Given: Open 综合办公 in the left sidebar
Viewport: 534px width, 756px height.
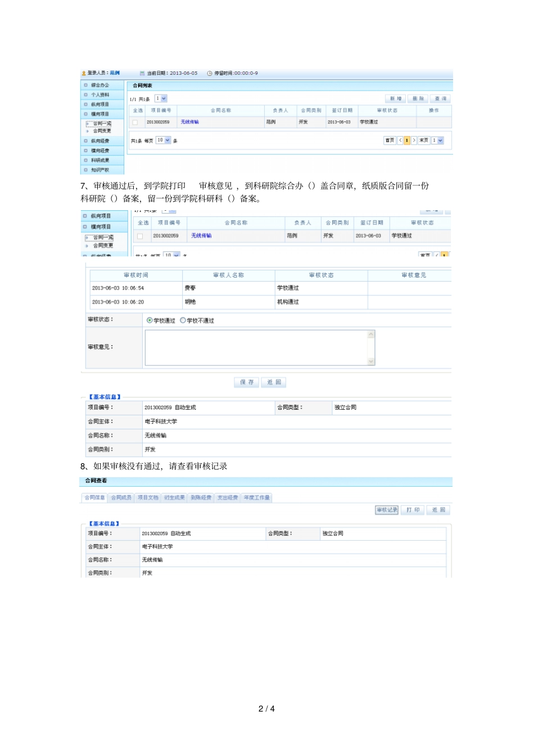Looking at the screenshot, I should [100, 85].
